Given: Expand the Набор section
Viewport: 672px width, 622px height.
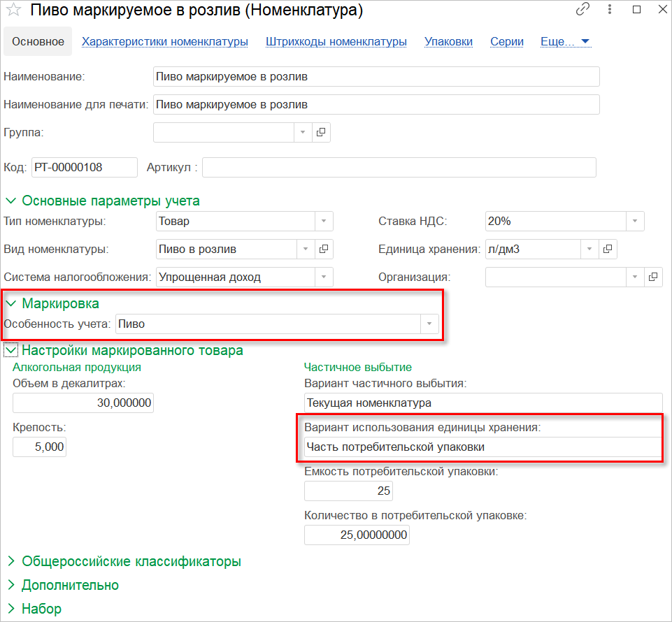Looking at the screenshot, I should click(x=12, y=609).
